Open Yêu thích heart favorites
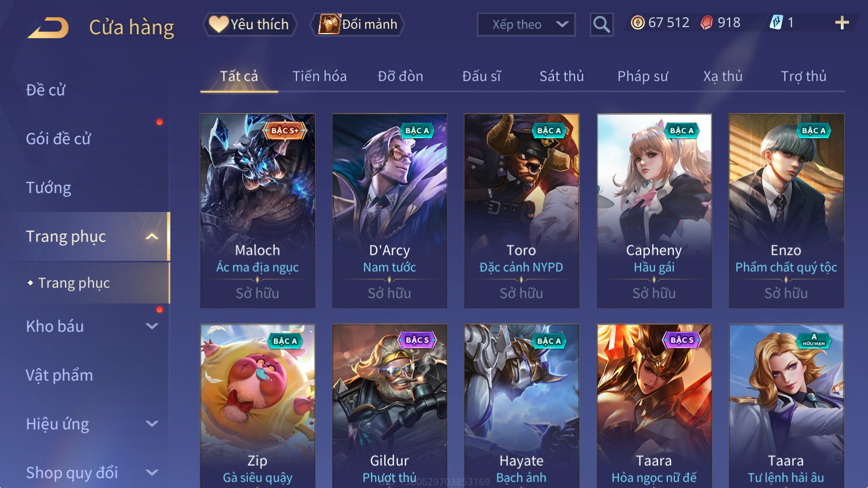868x488 pixels. pyautogui.click(x=250, y=24)
